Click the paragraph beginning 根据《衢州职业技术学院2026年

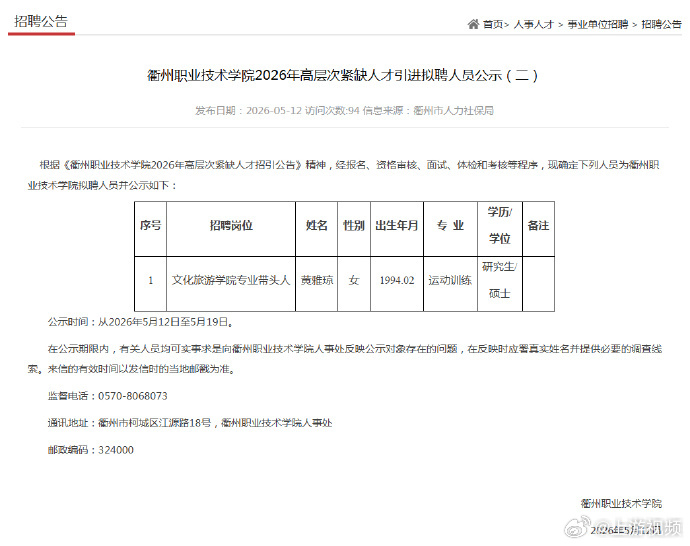point(344,175)
